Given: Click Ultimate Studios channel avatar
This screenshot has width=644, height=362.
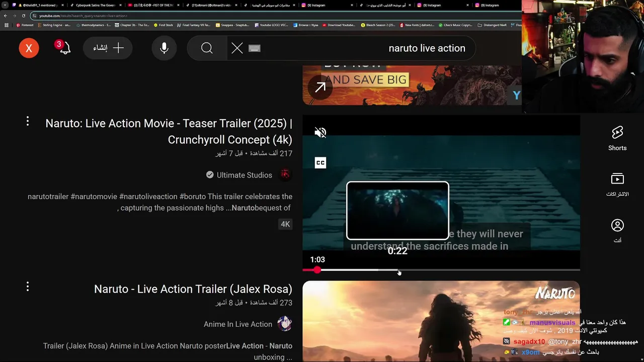Looking at the screenshot, I should tap(285, 175).
